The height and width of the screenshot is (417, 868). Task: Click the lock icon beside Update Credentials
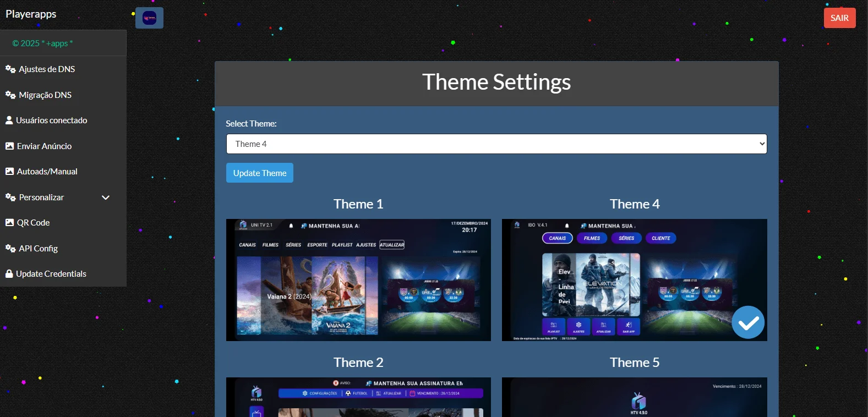point(9,274)
